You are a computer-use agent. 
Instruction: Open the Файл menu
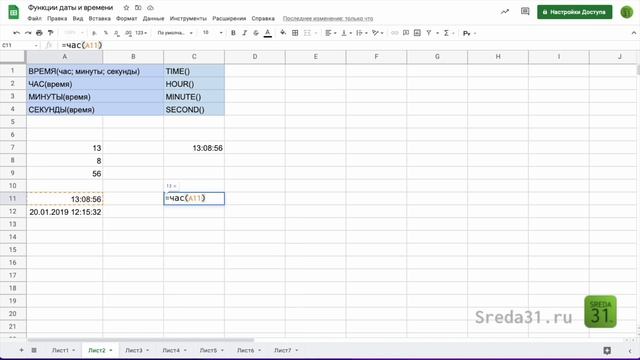(35, 18)
